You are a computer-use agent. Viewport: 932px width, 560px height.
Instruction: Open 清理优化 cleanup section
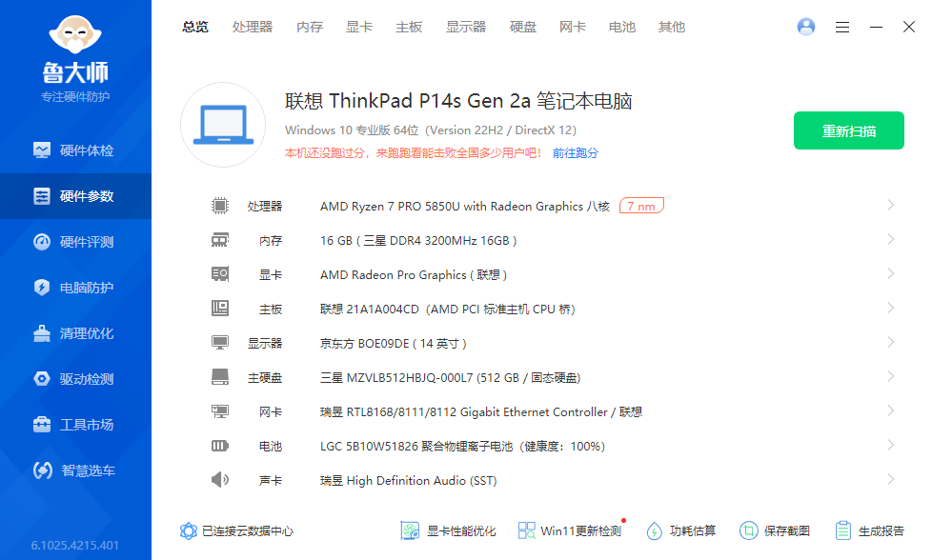pyautogui.click(x=75, y=333)
